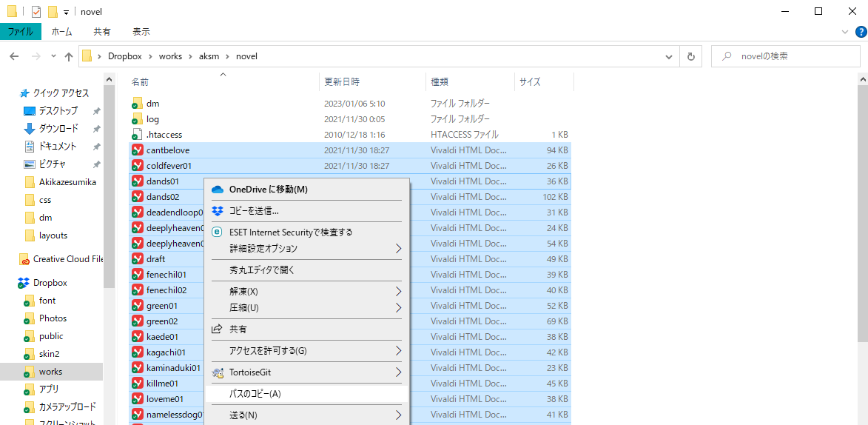
Task: Select パスのコピー(A) from context menu
Action: (255, 394)
